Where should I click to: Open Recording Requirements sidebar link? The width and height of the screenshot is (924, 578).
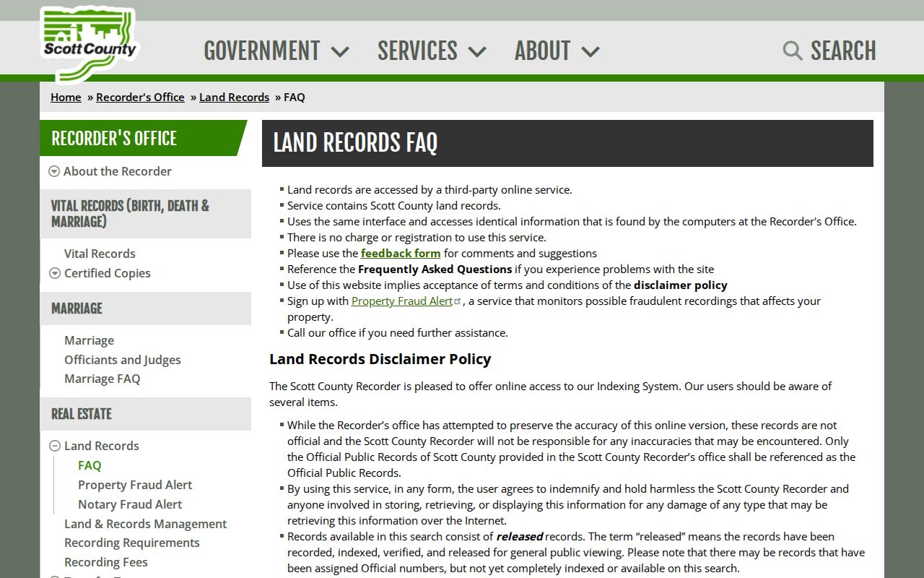[132, 543]
